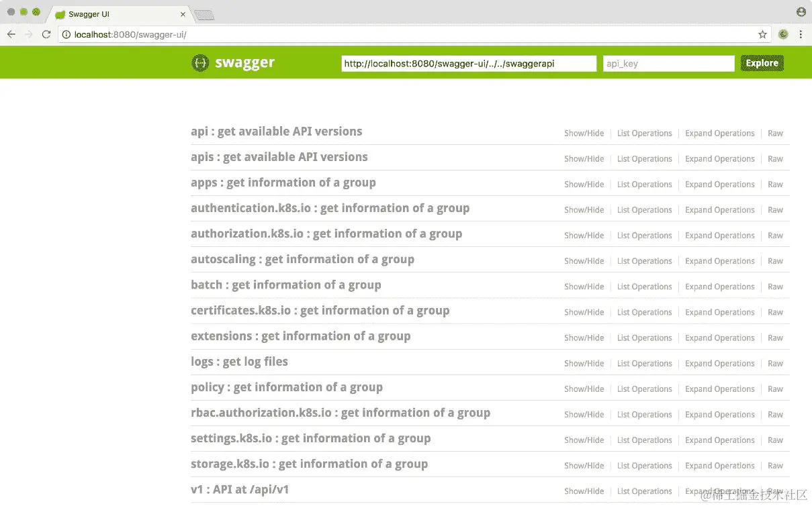Click the green extension icon in toolbar

(x=783, y=34)
